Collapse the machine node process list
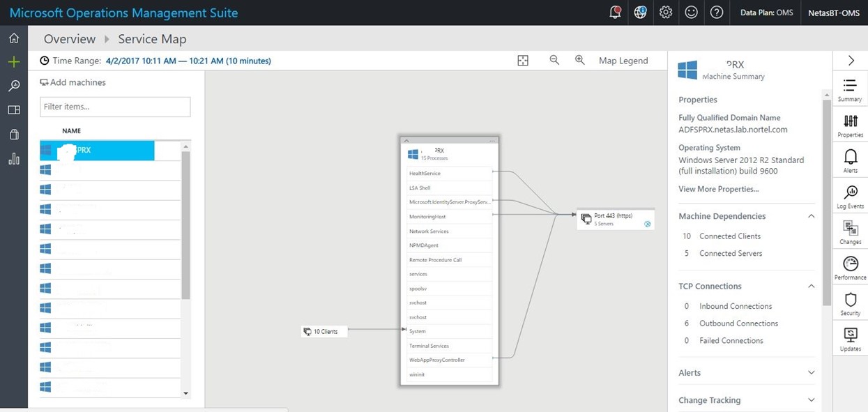868x412 pixels. pos(406,141)
